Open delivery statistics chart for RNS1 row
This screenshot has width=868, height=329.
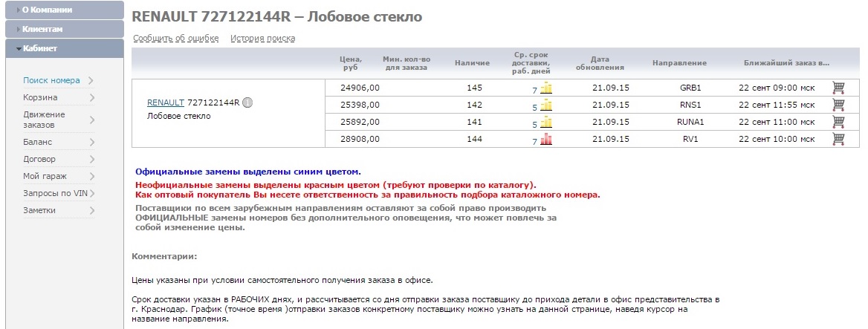[546, 105]
